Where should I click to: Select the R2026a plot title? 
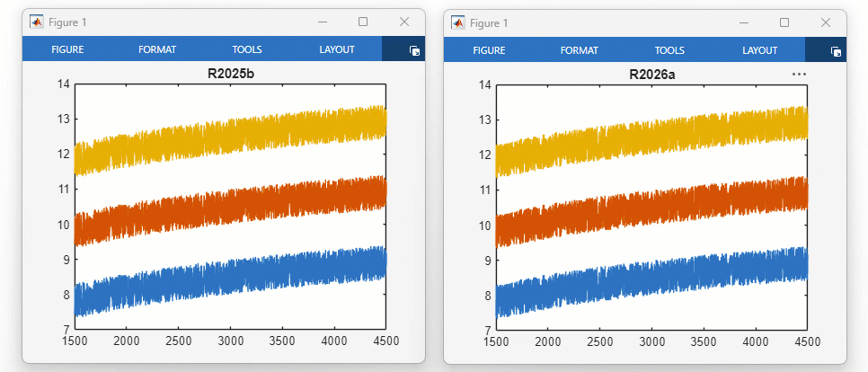click(x=652, y=75)
